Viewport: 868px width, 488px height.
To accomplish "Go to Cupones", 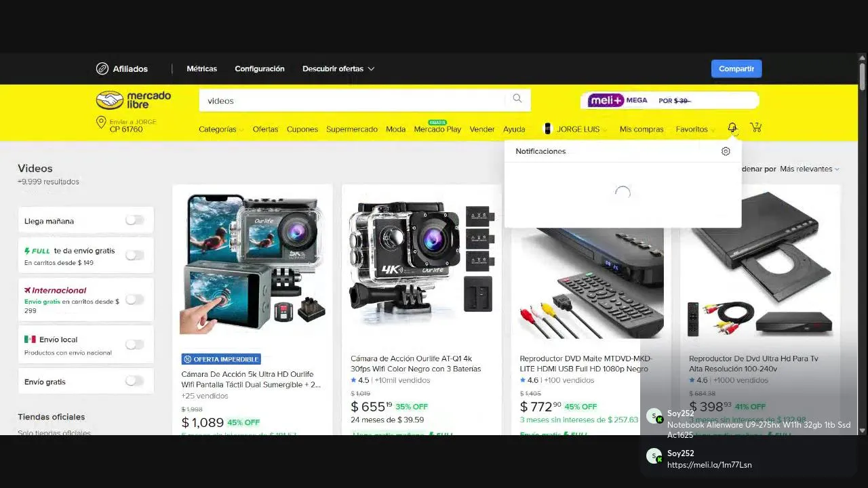I will [302, 129].
